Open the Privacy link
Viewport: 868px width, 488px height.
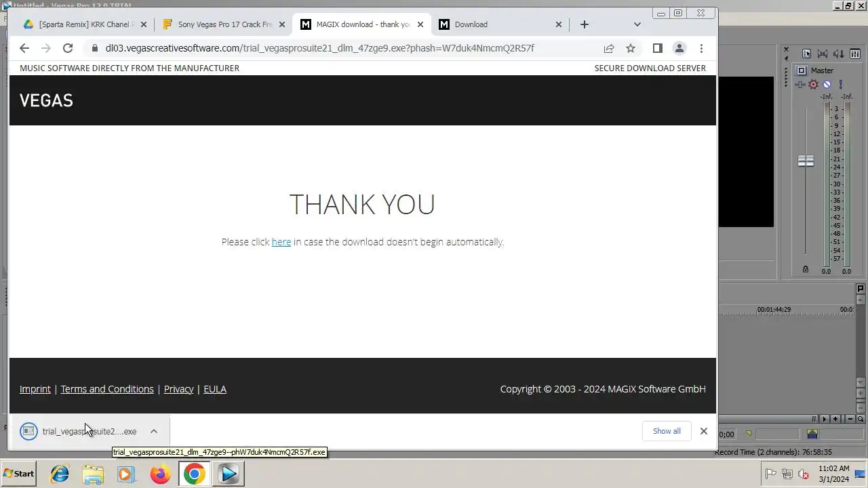tap(178, 389)
